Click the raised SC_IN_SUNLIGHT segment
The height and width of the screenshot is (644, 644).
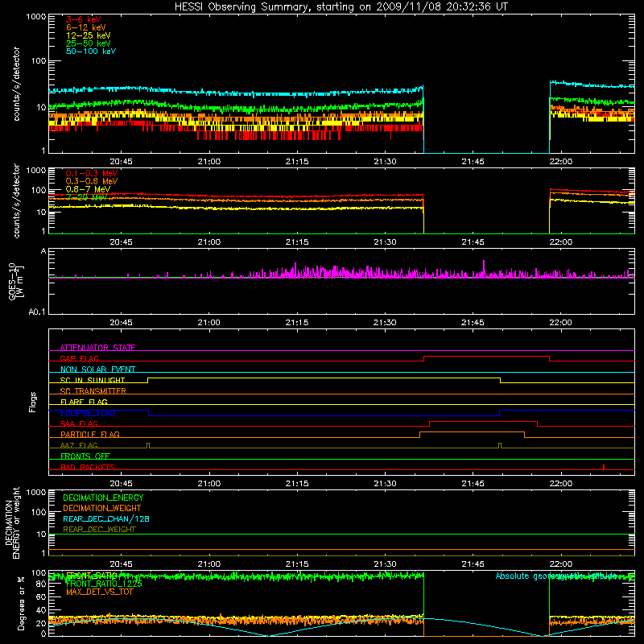(x=324, y=378)
